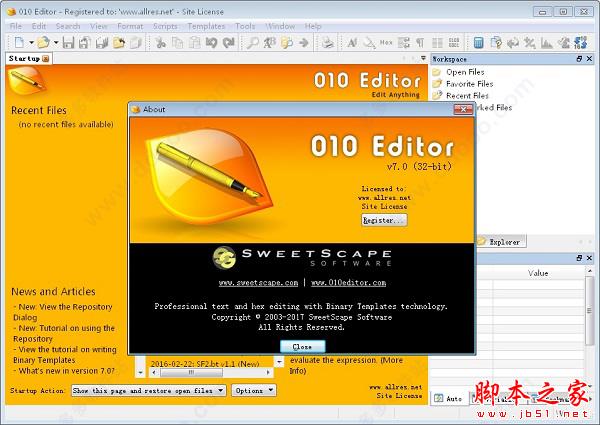Click the Hex Operations toolbar icon

[x=530, y=42]
